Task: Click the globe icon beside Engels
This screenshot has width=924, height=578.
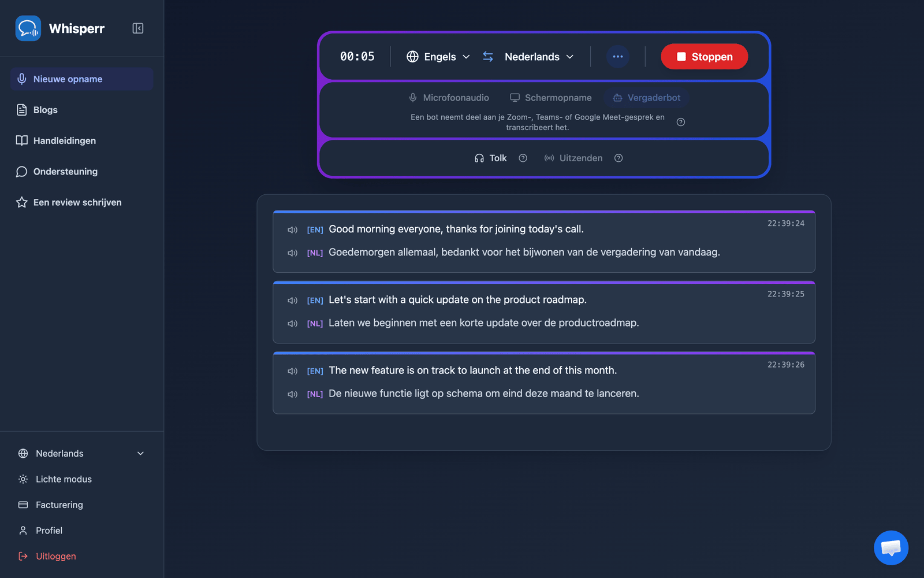Action: [x=412, y=57]
